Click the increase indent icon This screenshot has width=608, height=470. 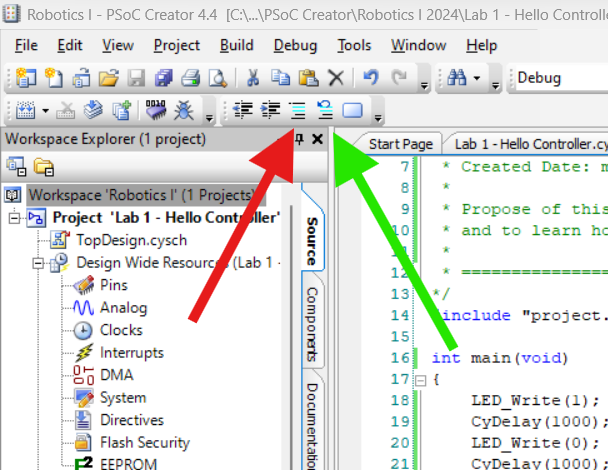pos(270,110)
